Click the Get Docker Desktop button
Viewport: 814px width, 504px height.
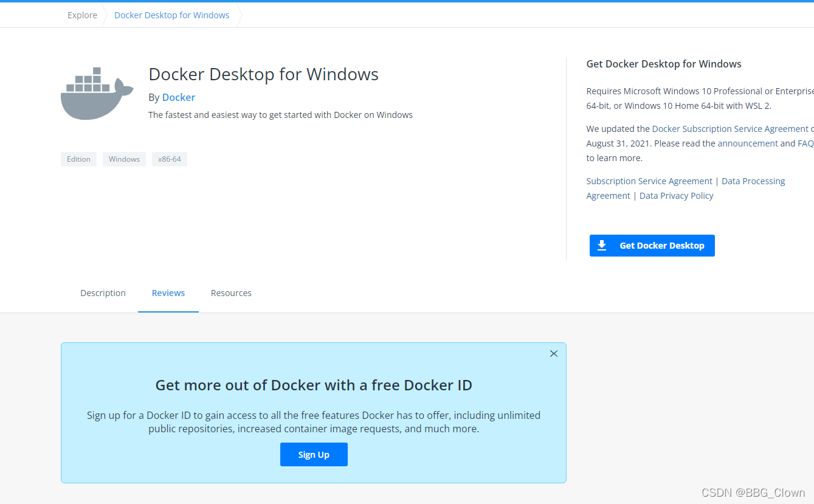pos(652,246)
